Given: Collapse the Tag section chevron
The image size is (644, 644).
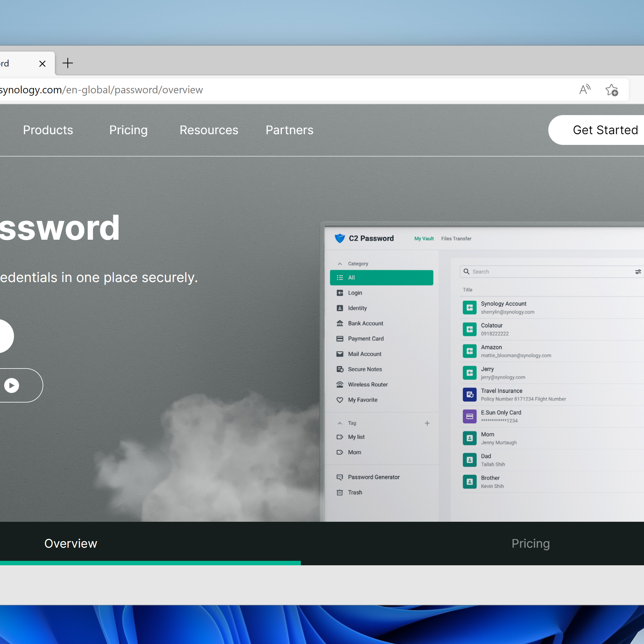Looking at the screenshot, I should [x=340, y=423].
